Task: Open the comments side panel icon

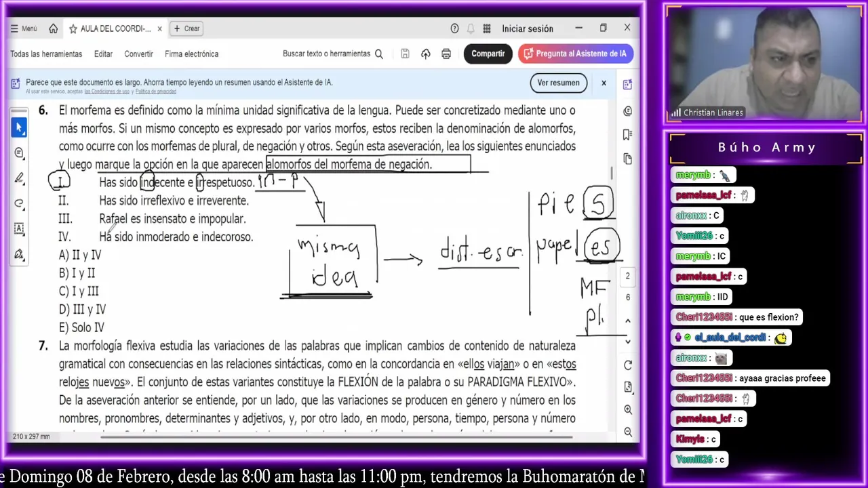Action: tap(627, 110)
